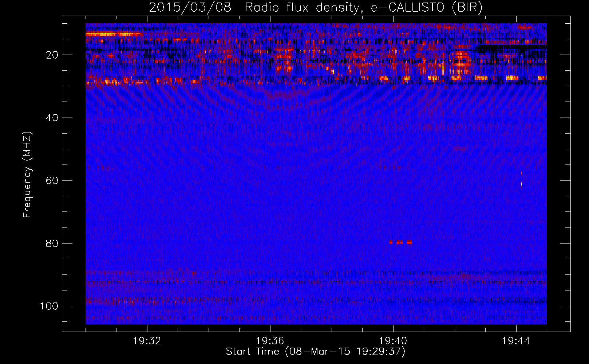Click the 'Start Time (08-Mar-15 19:29:37)' label

(316, 352)
